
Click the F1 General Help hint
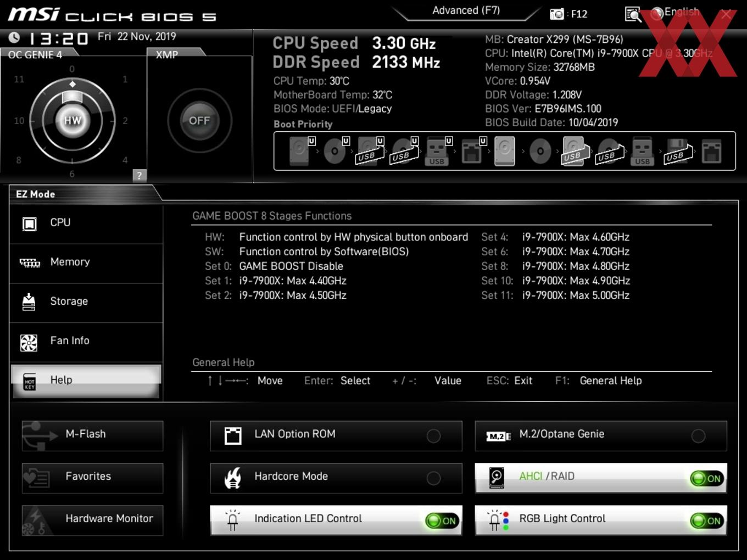[x=598, y=381]
